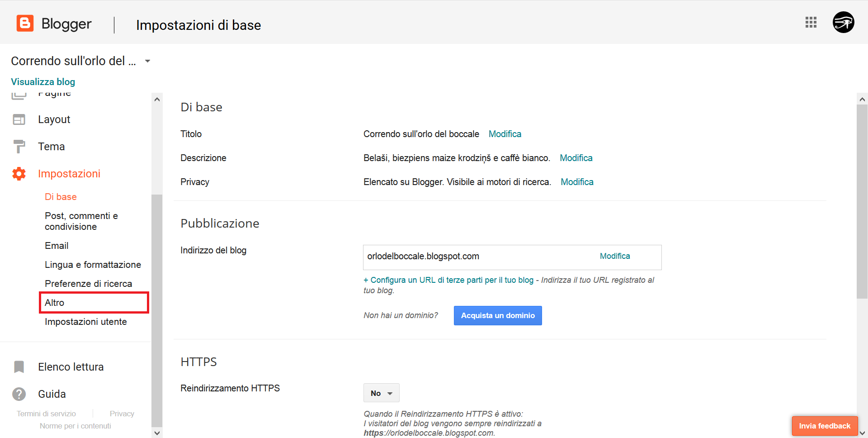Image resolution: width=868 pixels, height=438 pixels.
Task: Open Email settings
Action: [x=57, y=246]
